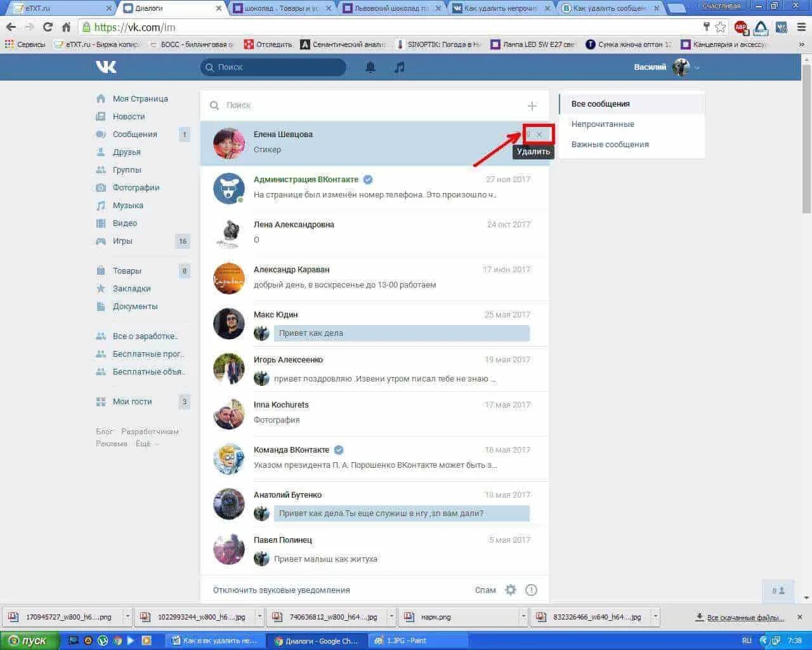Close the downloads bar

coord(800,616)
